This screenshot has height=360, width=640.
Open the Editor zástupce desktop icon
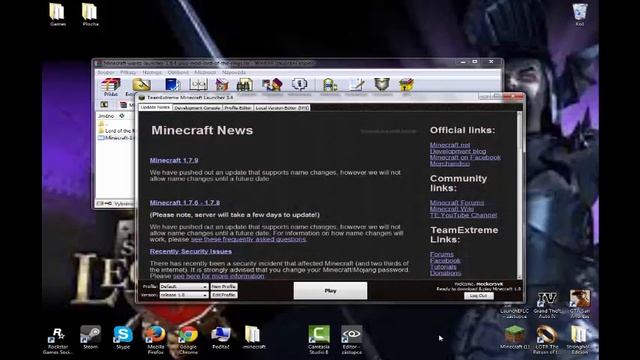(351, 340)
